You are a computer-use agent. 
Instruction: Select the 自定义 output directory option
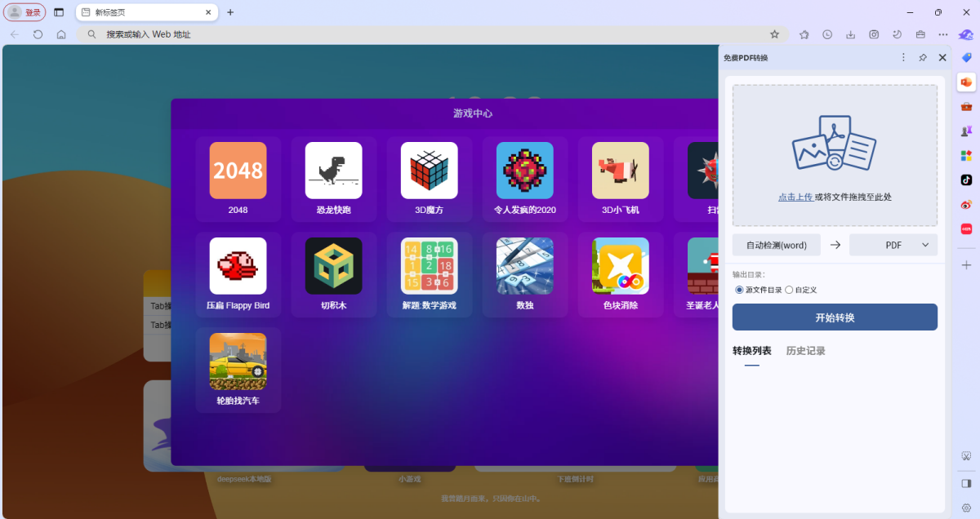pyautogui.click(x=789, y=290)
